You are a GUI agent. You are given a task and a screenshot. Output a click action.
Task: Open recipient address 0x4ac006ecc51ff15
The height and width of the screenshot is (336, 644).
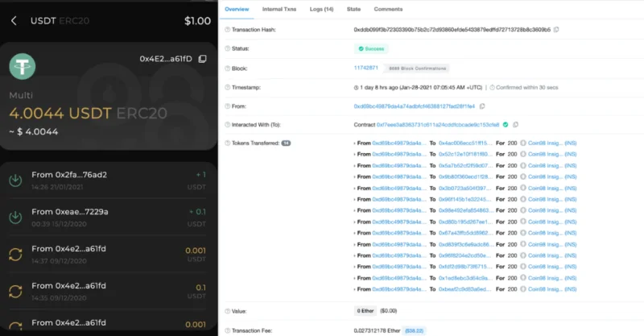pyautogui.click(x=465, y=143)
